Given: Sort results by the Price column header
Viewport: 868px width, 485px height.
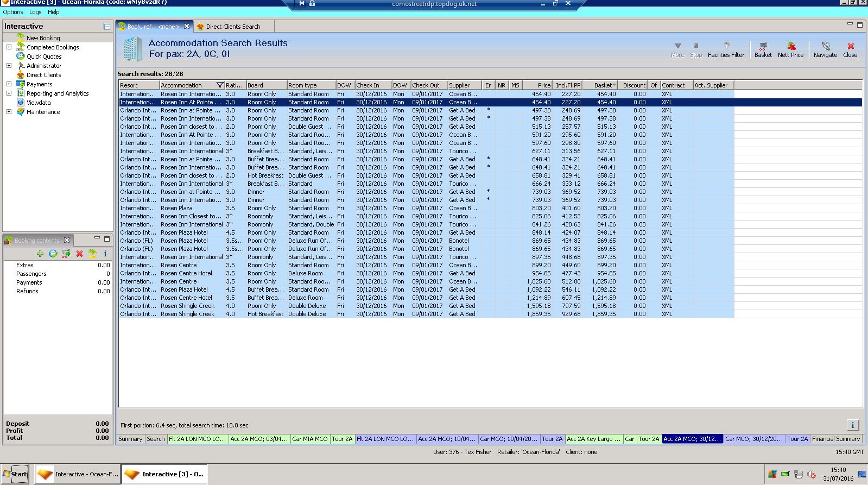Looking at the screenshot, I should pyautogui.click(x=537, y=85).
